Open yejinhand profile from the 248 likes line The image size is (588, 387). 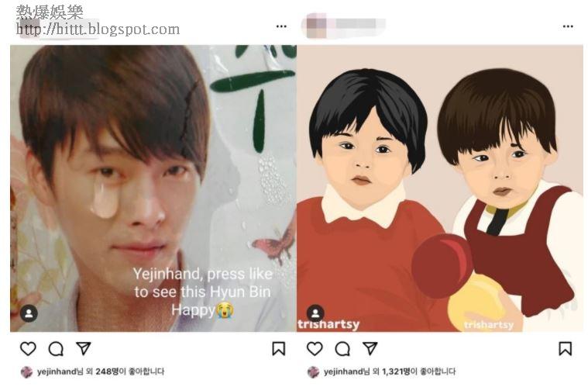point(57,371)
